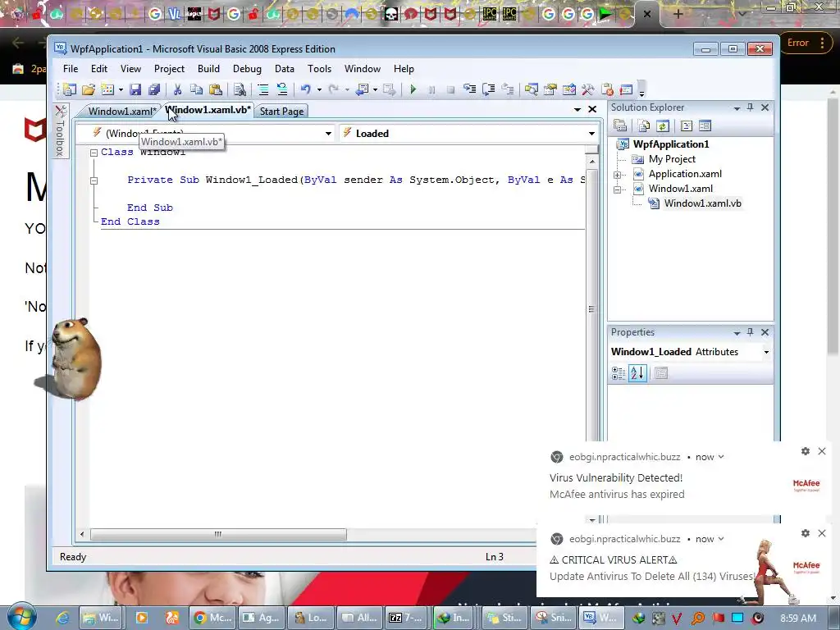Dismiss the Virus Vulnerability Detected notification
The image size is (840, 630).
[822, 452]
